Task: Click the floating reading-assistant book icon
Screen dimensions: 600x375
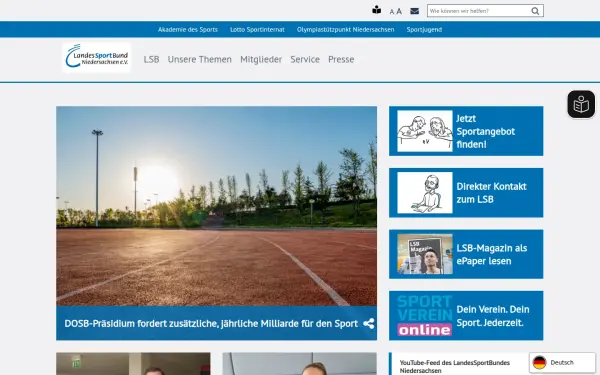Action: click(x=581, y=104)
